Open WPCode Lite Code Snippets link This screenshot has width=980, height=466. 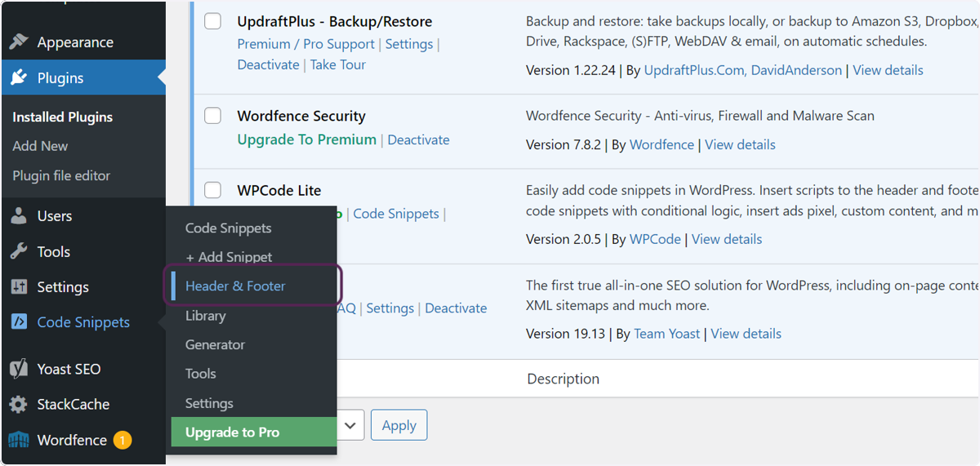pyautogui.click(x=396, y=214)
